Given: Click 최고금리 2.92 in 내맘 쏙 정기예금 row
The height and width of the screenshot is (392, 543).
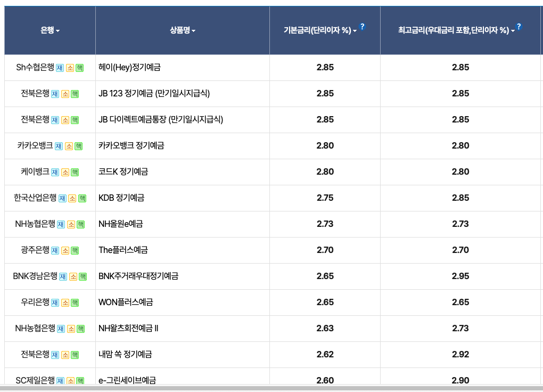Looking at the screenshot, I should (460, 355).
